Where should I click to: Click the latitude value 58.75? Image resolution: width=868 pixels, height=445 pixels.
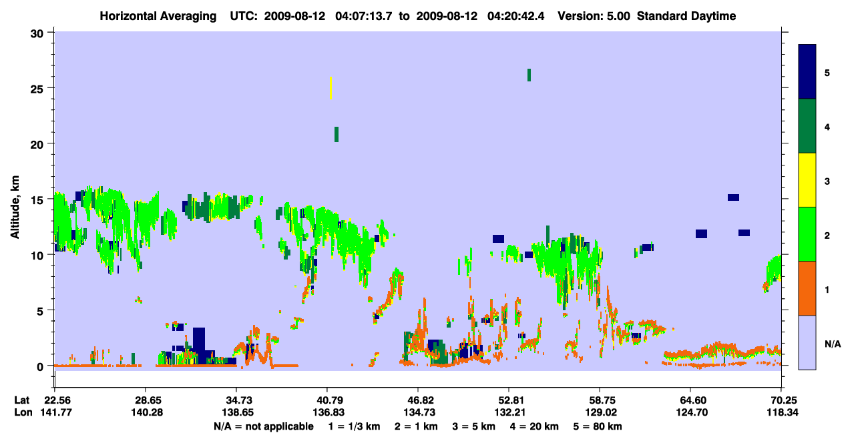tap(600, 400)
